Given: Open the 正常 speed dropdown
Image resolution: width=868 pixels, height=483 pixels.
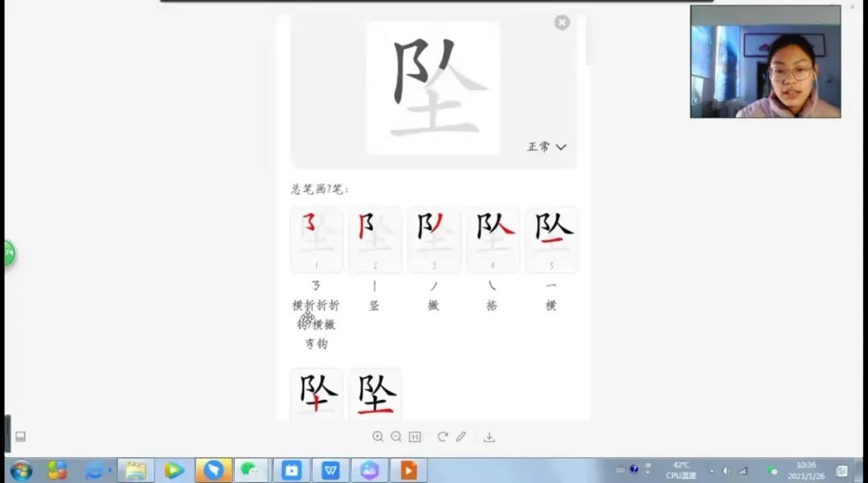Looking at the screenshot, I should click(x=547, y=147).
